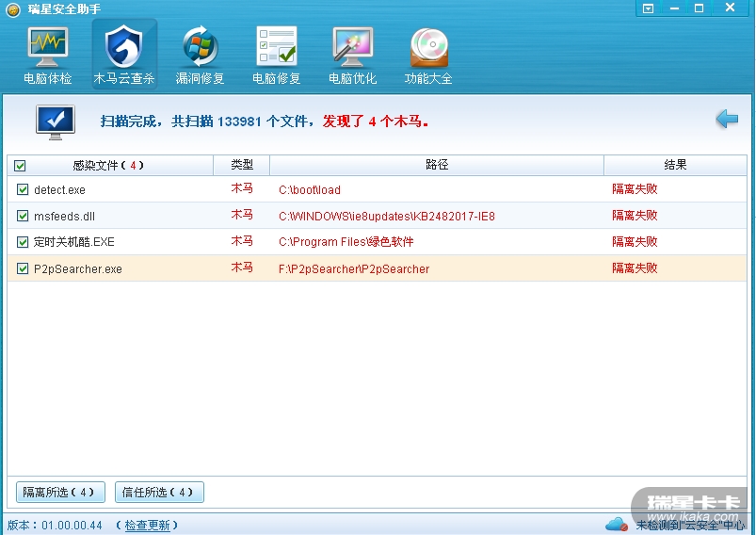This screenshot has height=535, width=756.
Task: Click the scan-complete monitor checkmark icon
Action: pos(56,122)
